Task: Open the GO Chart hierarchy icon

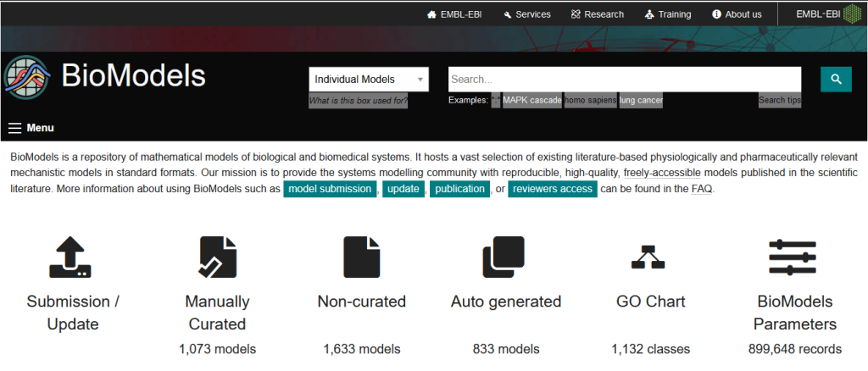Action: 650,257
